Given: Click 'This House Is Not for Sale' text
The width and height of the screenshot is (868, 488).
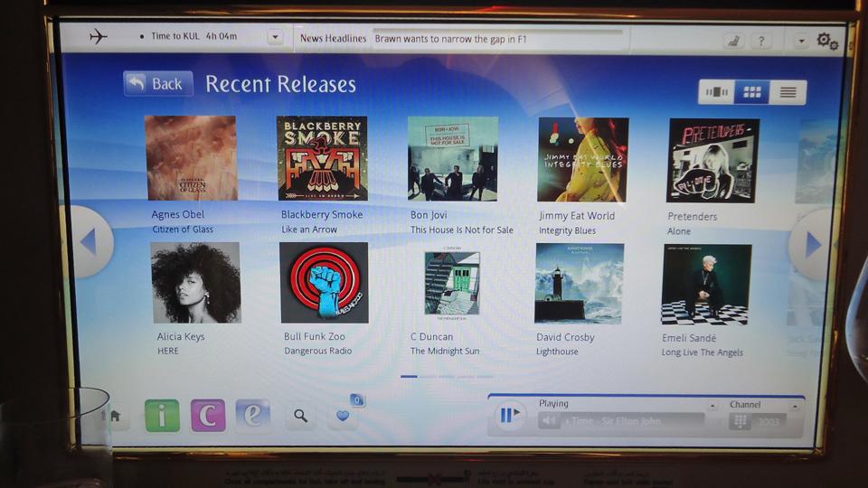Looking at the screenshot, I should [462, 230].
